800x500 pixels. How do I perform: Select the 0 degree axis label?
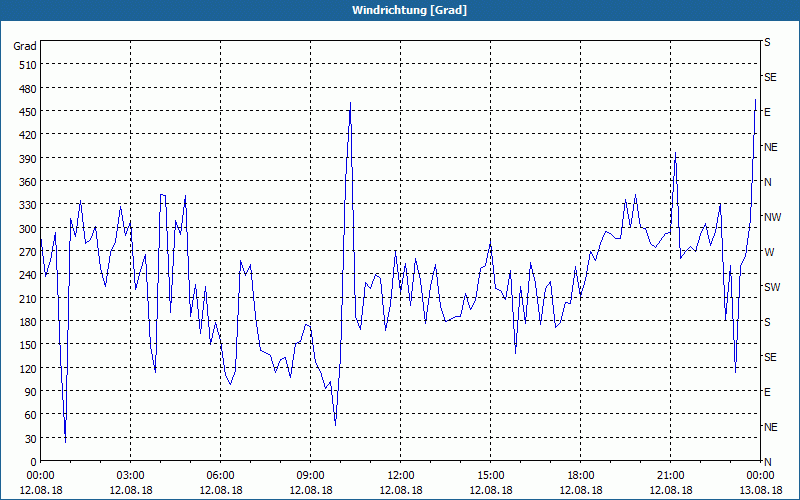(x=34, y=462)
